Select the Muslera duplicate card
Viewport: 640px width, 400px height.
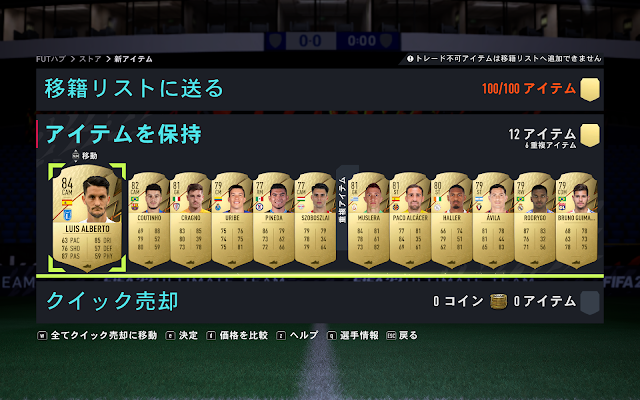pyautogui.click(x=369, y=220)
